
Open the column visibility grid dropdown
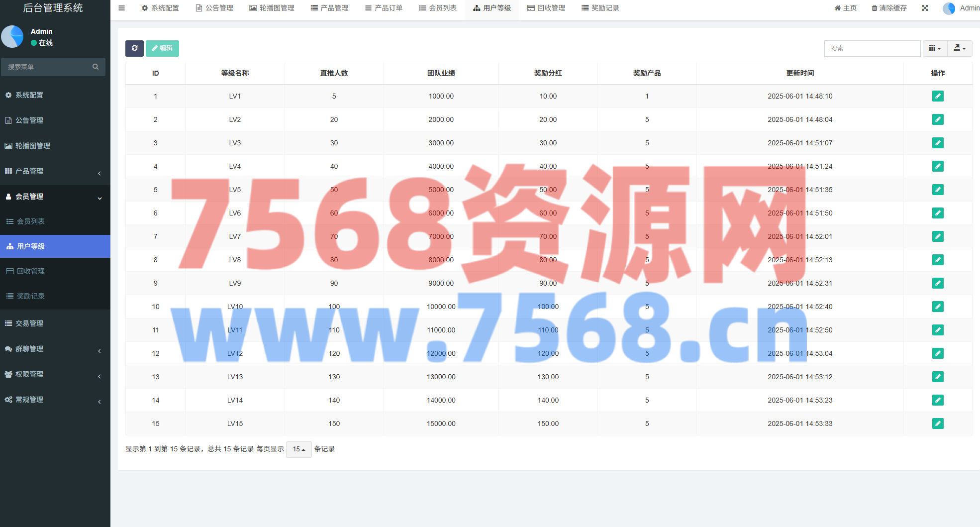[x=935, y=48]
